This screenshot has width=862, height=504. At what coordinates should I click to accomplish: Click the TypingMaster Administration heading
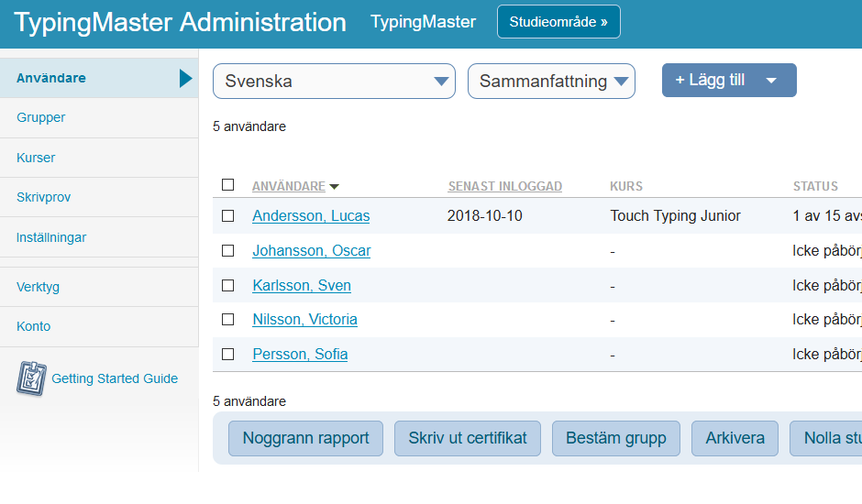[x=181, y=23]
